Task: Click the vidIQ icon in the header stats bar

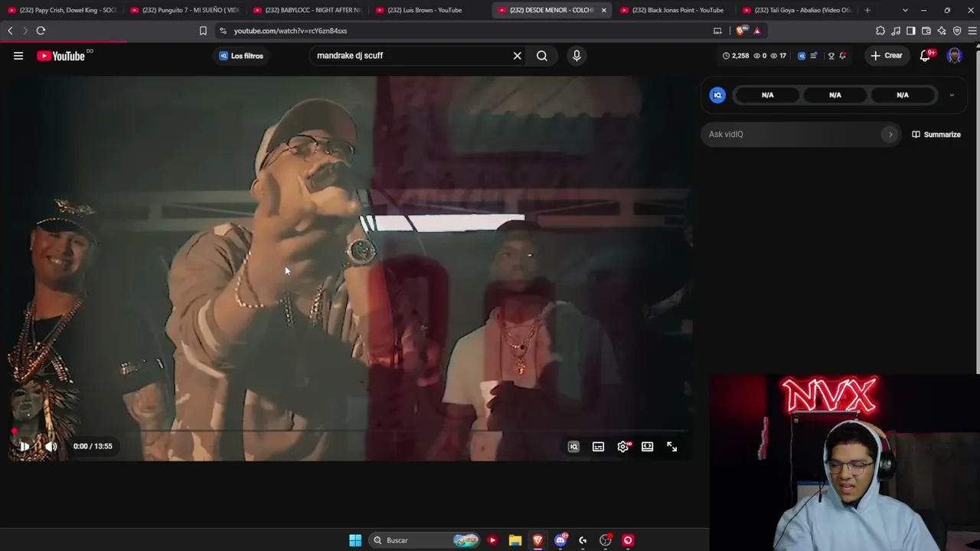Action: (802, 56)
